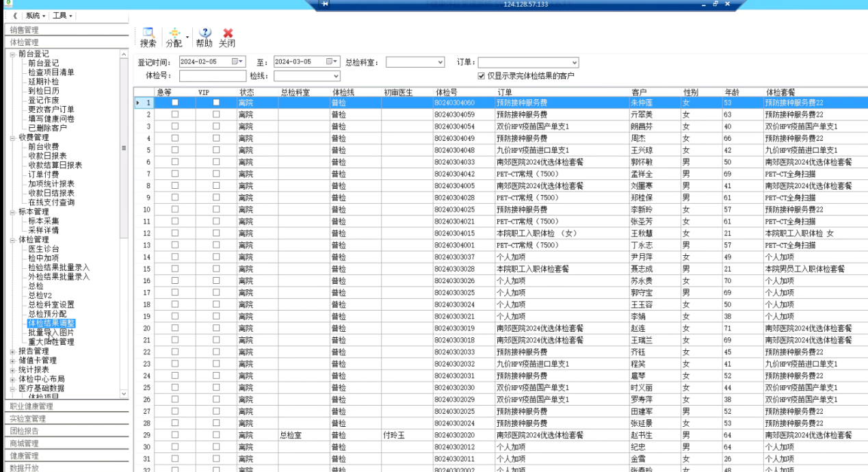Expand the 报告管理 tree node
868x472 pixels.
[13, 351]
